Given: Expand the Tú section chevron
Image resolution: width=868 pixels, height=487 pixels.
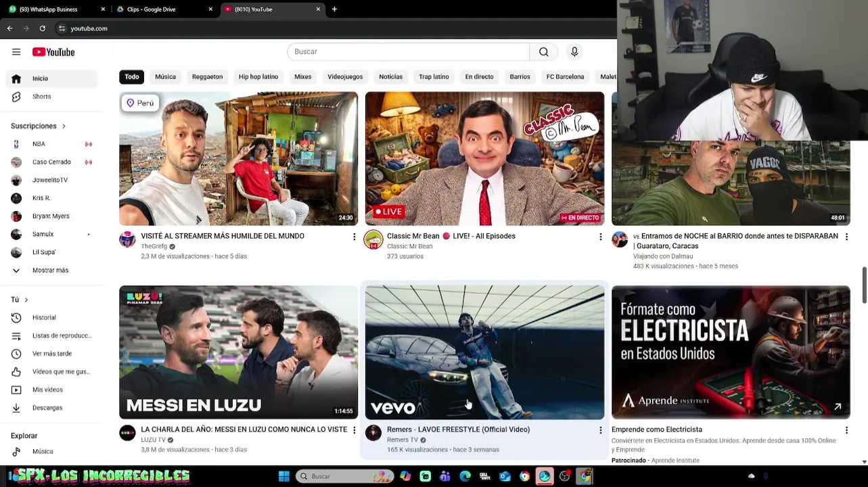Looking at the screenshot, I should pyautogui.click(x=26, y=300).
